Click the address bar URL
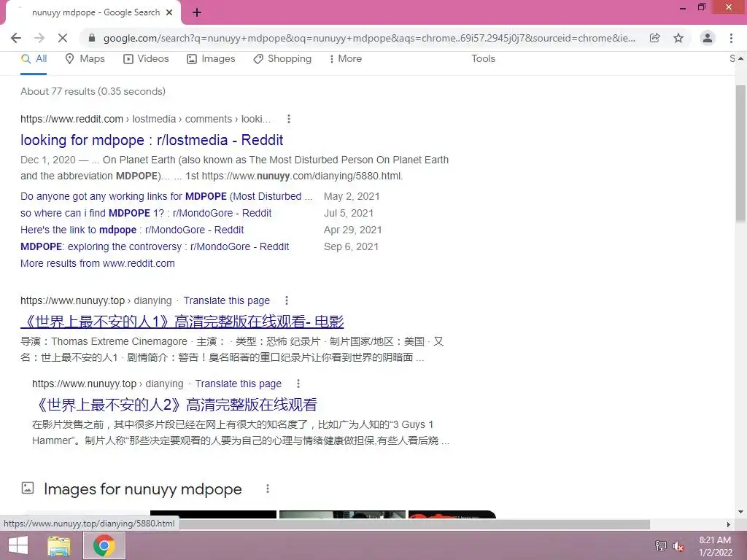 coord(369,38)
